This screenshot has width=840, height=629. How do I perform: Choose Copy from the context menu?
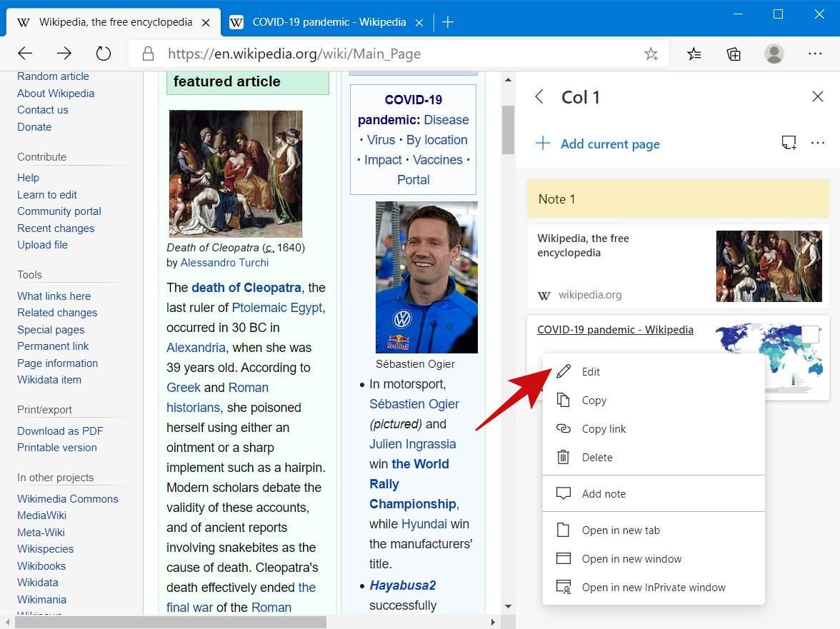pyautogui.click(x=654, y=400)
